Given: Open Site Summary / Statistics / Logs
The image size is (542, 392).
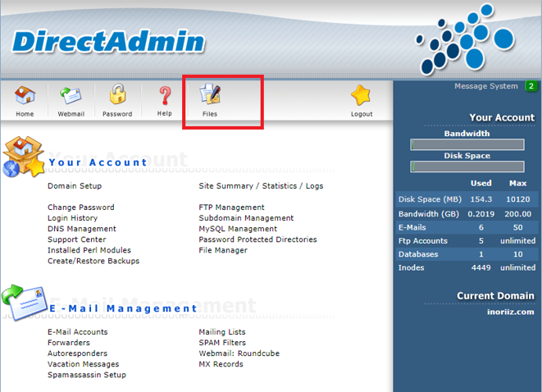Looking at the screenshot, I should pyautogui.click(x=261, y=186).
